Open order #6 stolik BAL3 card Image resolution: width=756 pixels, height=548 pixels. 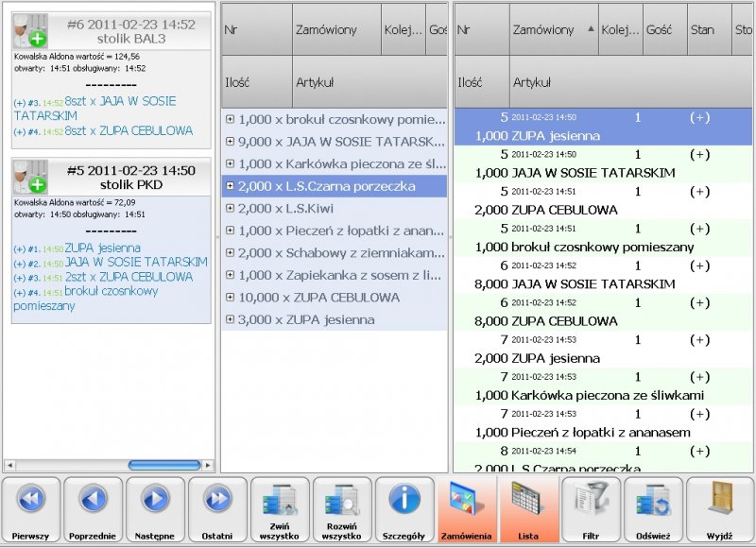(x=109, y=31)
